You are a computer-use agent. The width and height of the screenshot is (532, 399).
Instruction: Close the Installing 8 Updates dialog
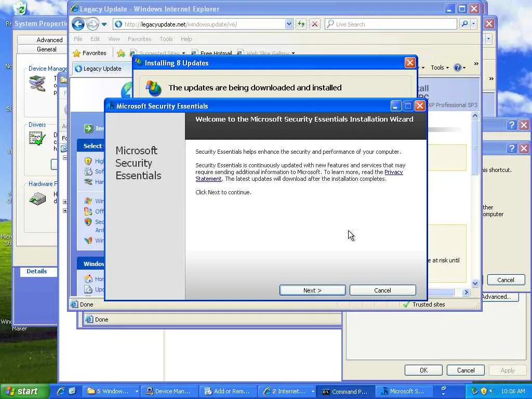410,63
